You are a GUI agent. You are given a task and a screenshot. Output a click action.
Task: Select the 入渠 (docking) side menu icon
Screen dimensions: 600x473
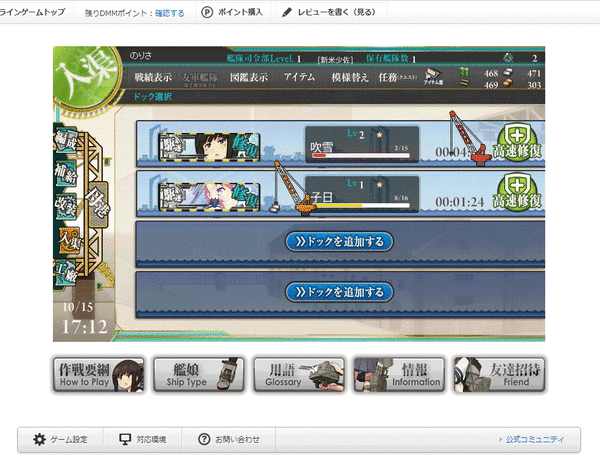69,240
